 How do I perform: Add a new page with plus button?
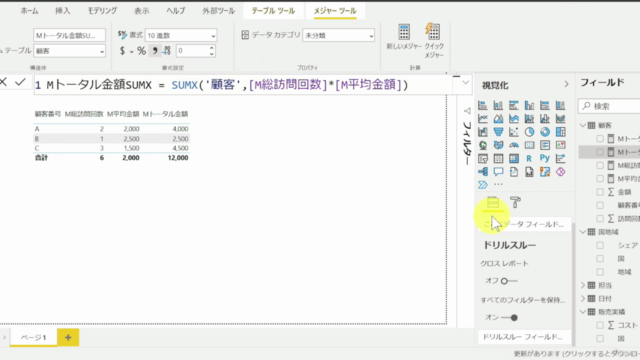(x=68, y=338)
